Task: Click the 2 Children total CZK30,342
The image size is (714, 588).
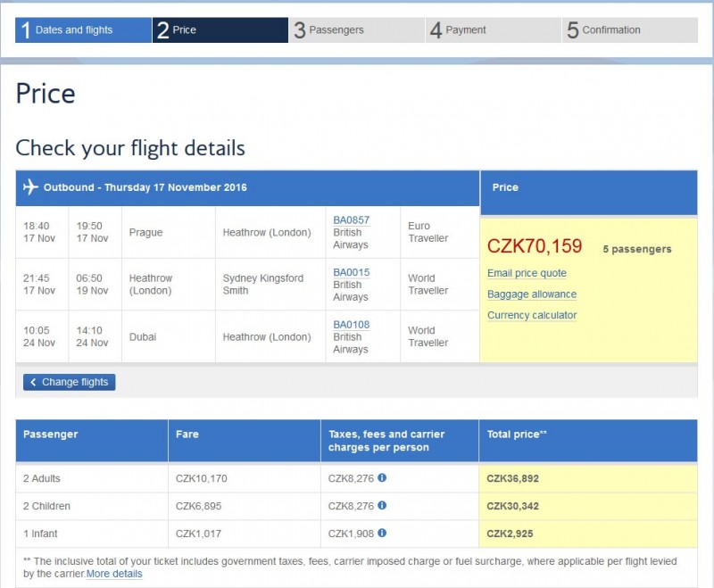Action: click(512, 506)
